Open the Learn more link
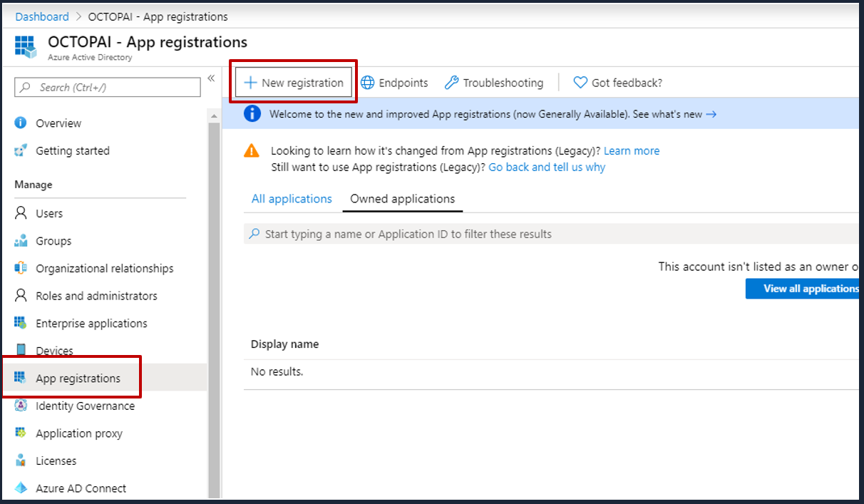 631,151
